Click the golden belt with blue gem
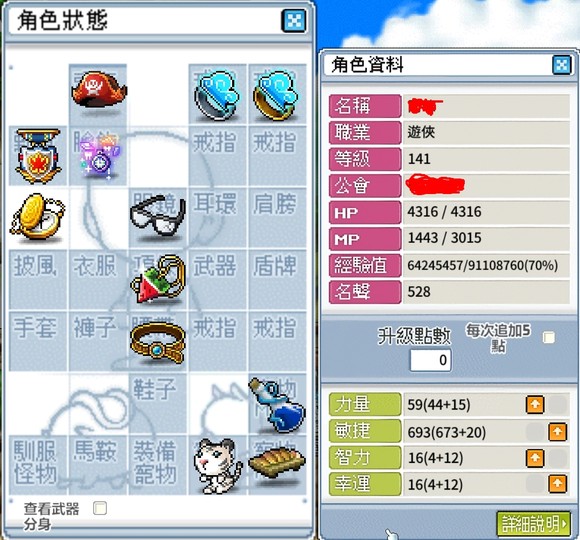The width and height of the screenshot is (580, 540). pos(158,343)
